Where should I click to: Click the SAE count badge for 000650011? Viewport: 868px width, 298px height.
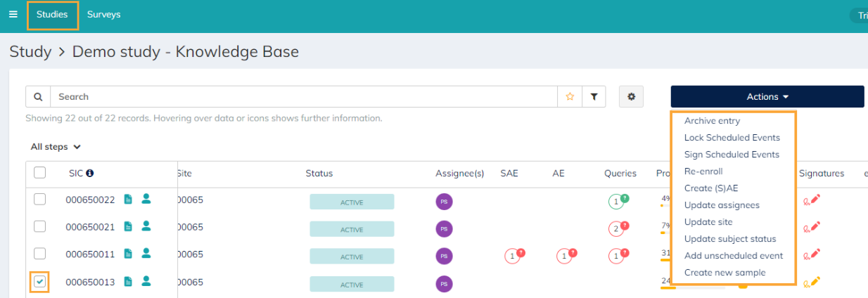point(513,257)
